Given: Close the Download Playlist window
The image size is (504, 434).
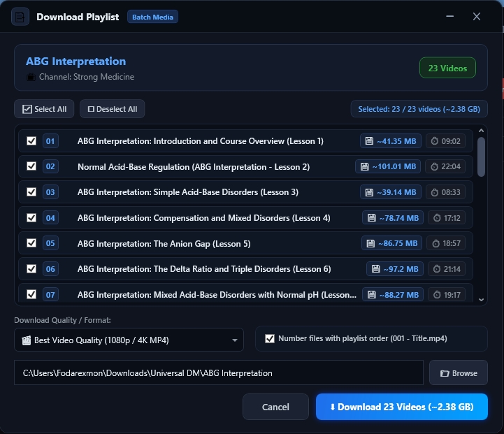Looking at the screenshot, I should [x=476, y=16].
